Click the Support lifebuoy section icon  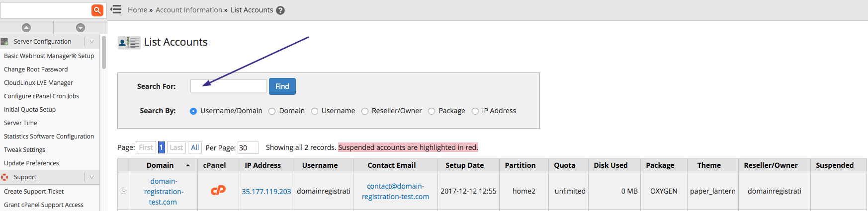pyautogui.click(x=5, y=177)
